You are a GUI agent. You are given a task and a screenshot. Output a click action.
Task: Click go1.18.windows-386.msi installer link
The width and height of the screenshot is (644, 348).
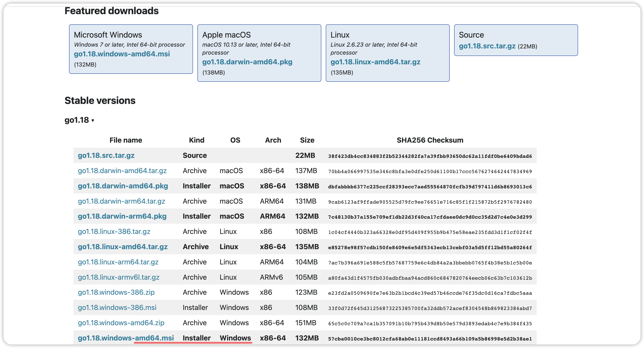tap(117, 308)
